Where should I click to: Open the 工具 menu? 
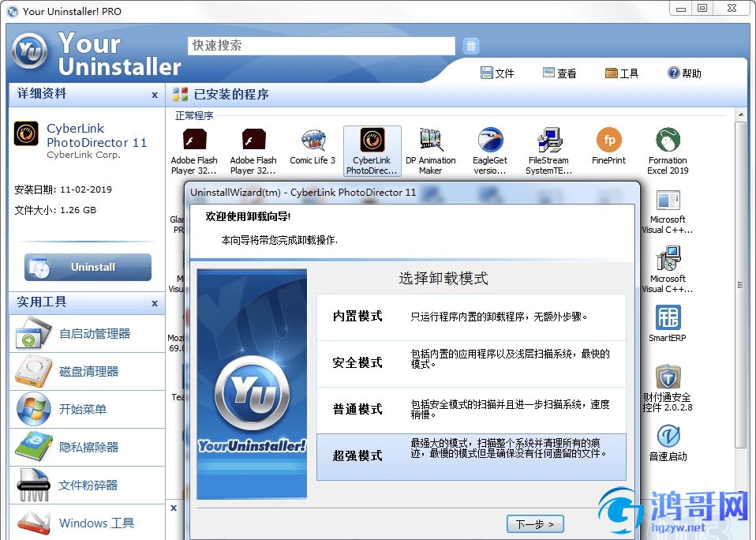[x=622, y=73]
